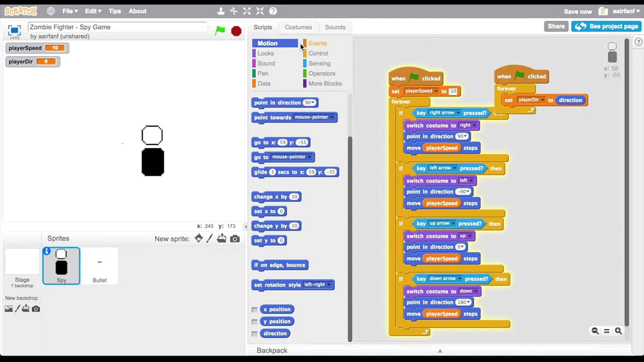
Task: Paint a new sprite with paintbrush icon
Action: pyautogui.click(x=210, y=238)
